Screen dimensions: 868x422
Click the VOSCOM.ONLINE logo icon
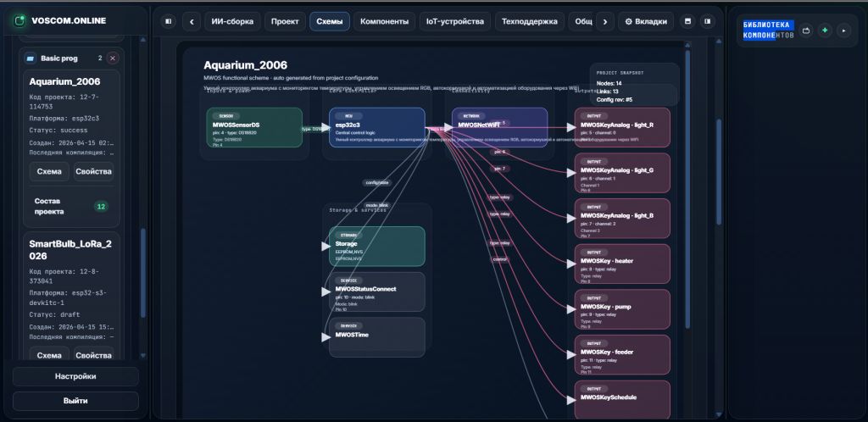tap(19, 21)
